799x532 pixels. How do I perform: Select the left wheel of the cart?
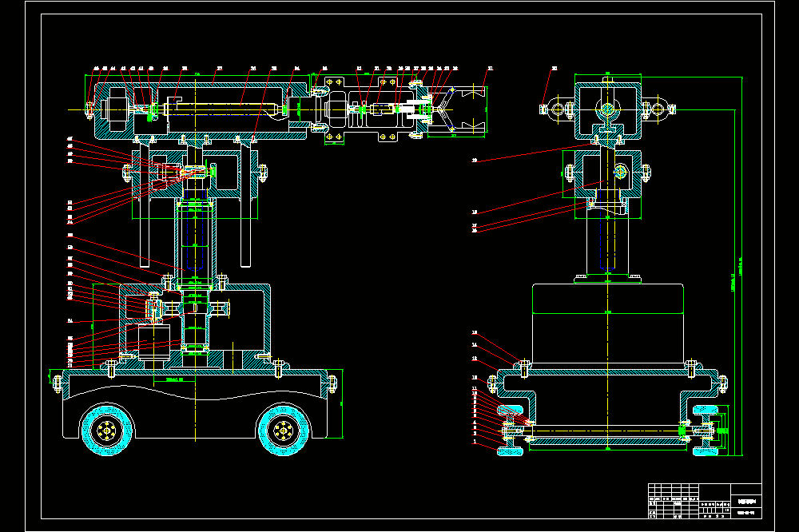click(x=107, y=431)
